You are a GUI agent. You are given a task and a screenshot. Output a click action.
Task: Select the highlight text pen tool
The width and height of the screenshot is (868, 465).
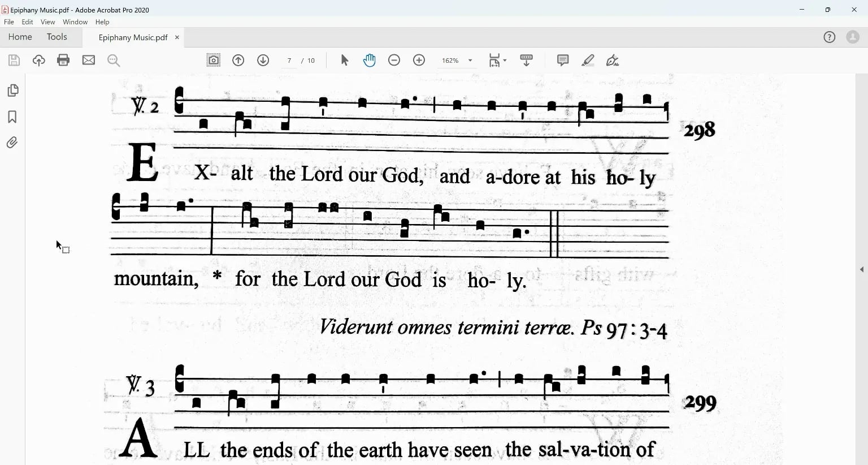(x=588, y=61)
